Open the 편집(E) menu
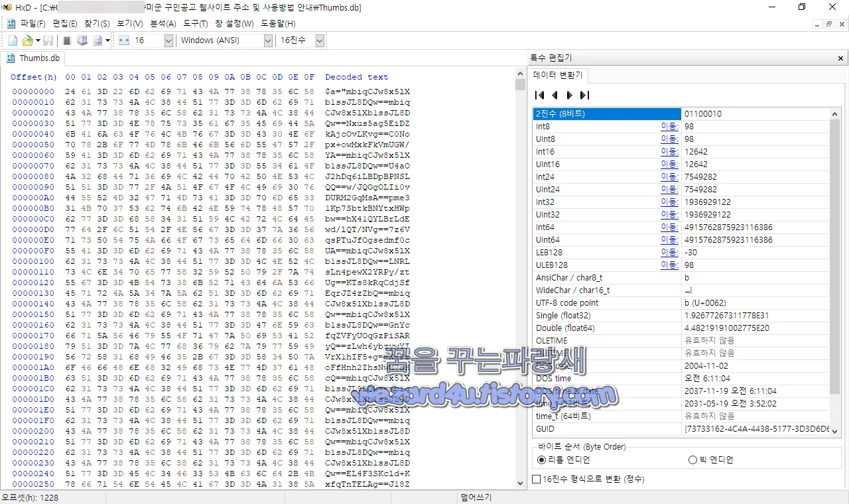 (65, 23)
